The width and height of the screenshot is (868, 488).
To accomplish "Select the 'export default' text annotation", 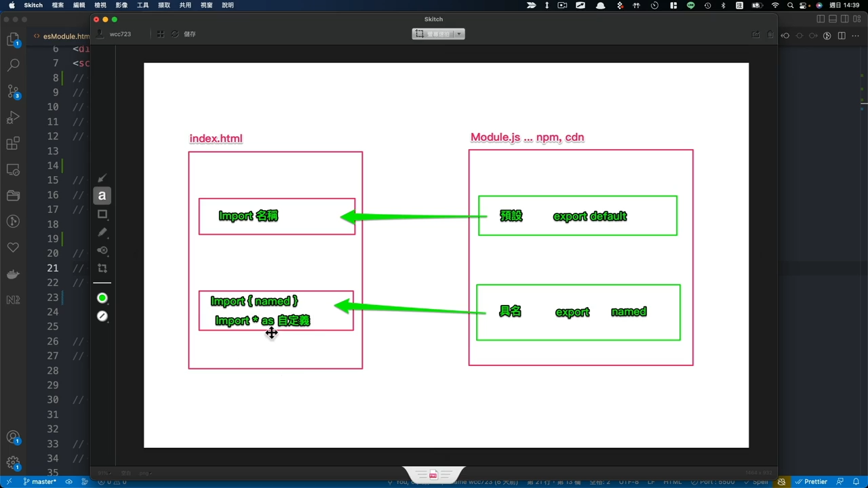I will tap(590, 216).
